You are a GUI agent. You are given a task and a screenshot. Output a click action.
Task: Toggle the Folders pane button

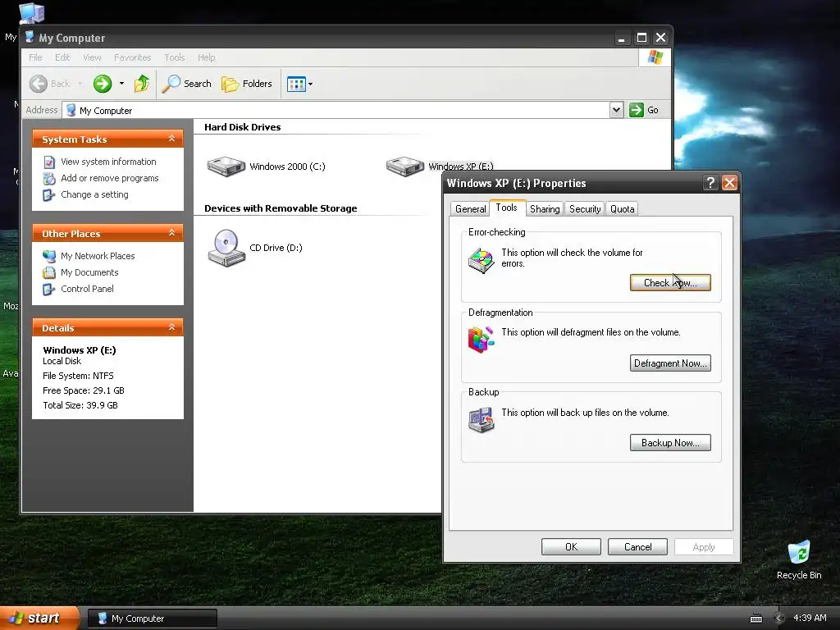pos(247,84)
